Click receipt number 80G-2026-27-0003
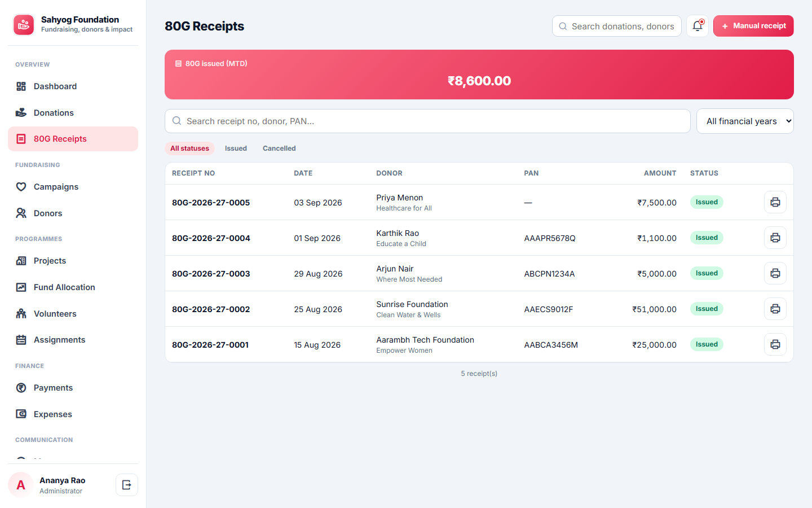Screen dimensions: 812x508 [x=211, y=274]
